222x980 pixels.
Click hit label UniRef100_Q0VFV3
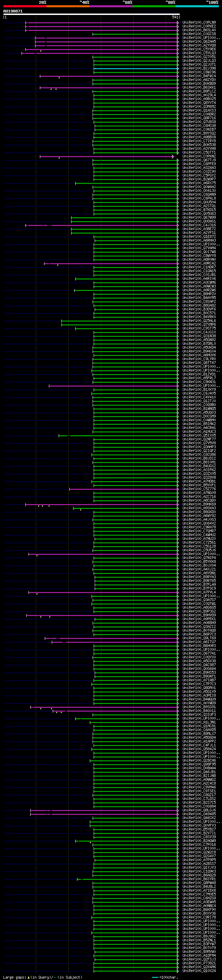tap(199, 825)
